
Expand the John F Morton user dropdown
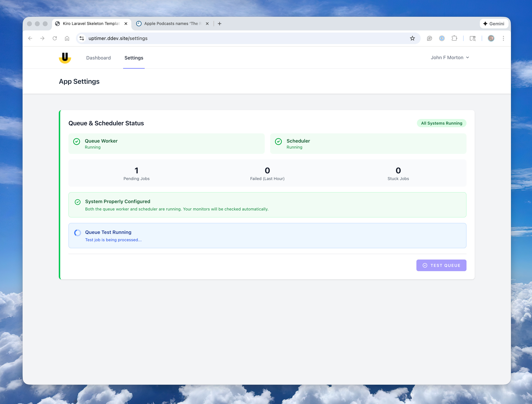[450, 57]
